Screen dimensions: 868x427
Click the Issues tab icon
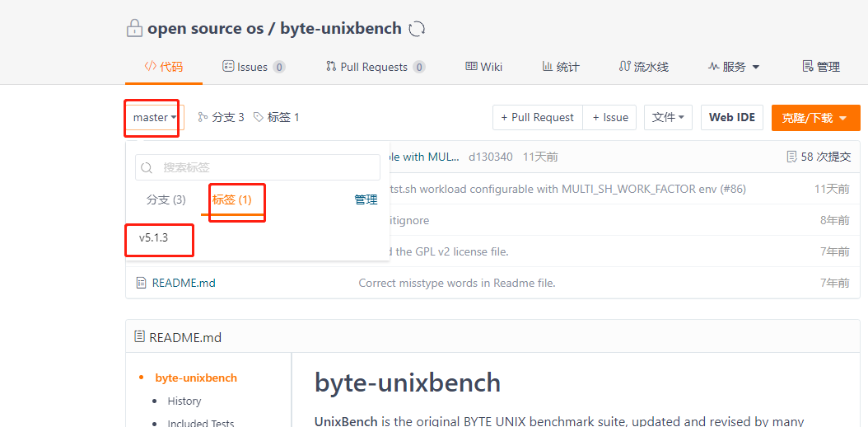click(x=228, y=67)
